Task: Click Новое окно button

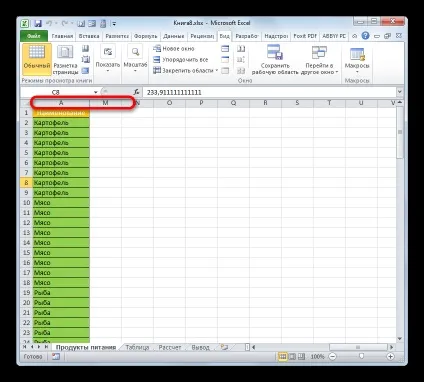Action: (174, 49)
